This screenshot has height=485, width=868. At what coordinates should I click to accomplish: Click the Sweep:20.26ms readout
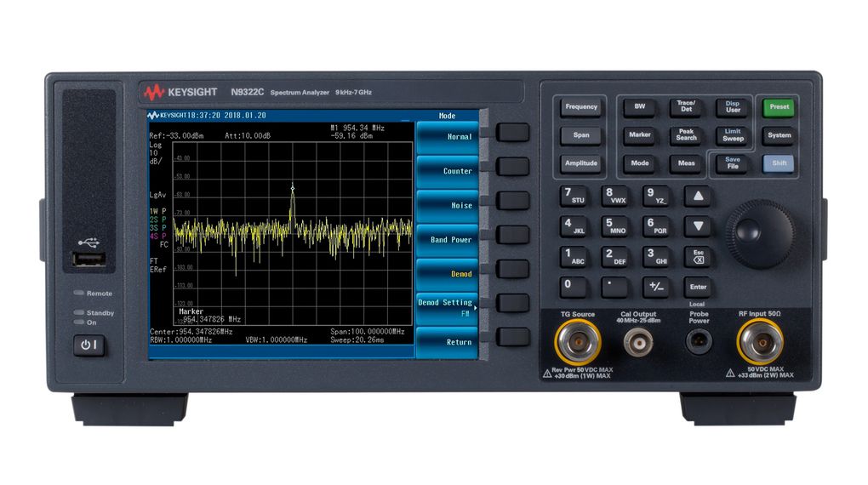pos(357,340)
